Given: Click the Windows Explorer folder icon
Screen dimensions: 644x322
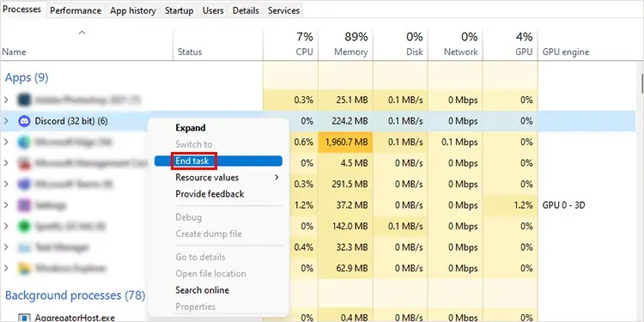Looking at the screenshot, I should click(24, 268).
